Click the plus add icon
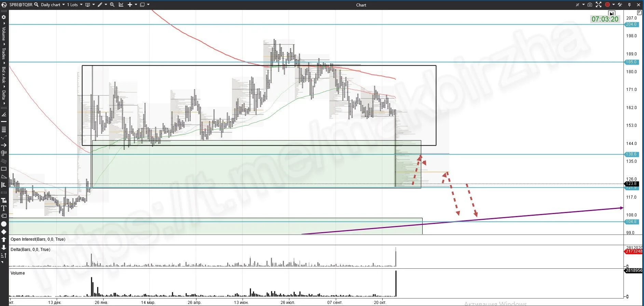The width and height of the screenshot is (644, 306). point(130,5)
